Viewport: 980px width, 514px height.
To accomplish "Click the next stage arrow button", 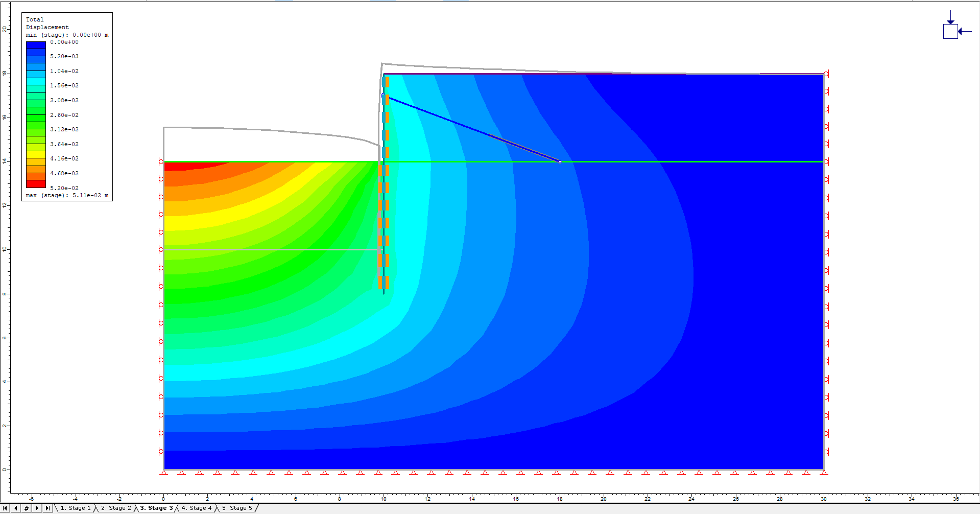I will pos(37,508).
